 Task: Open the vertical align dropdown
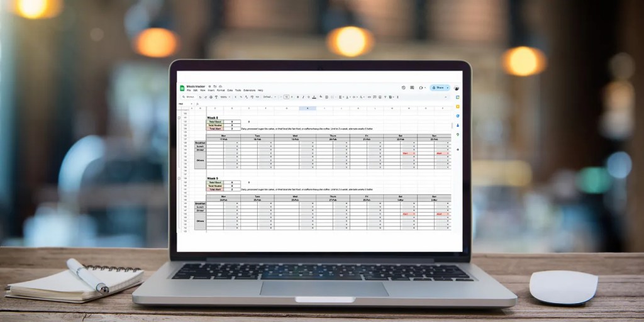coord(348,97)
